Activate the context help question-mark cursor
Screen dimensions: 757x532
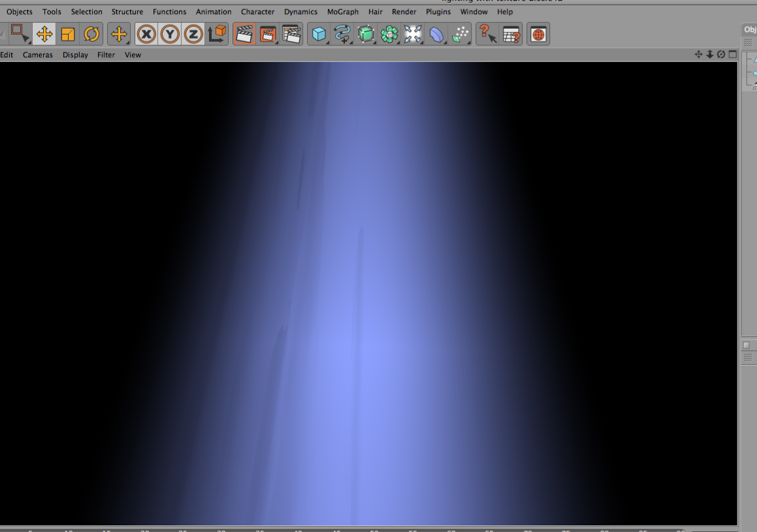[x=488, y=34]
